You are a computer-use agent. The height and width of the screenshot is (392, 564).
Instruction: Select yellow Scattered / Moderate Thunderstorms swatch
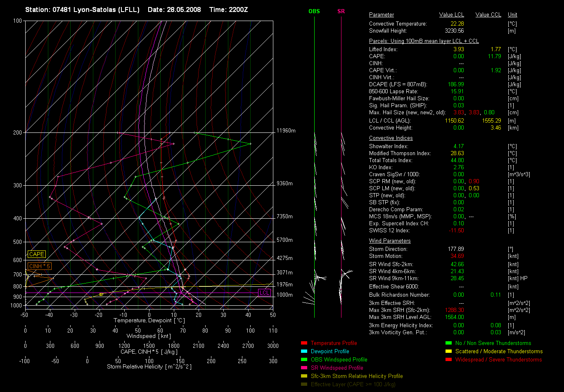pos(448,351)
